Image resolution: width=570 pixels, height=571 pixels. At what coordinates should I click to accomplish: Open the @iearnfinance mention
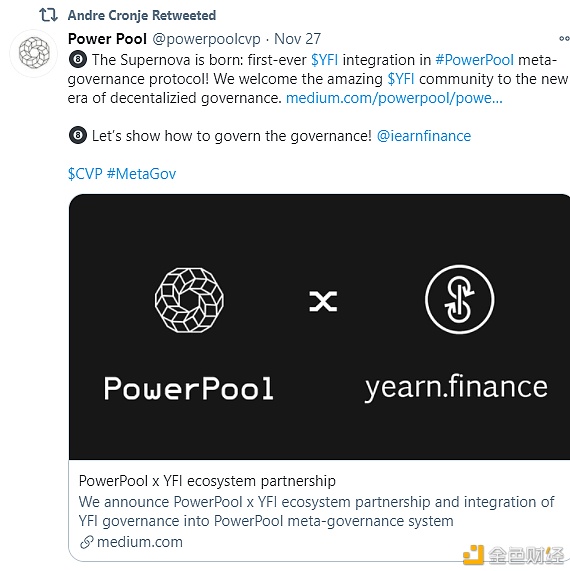424,136
